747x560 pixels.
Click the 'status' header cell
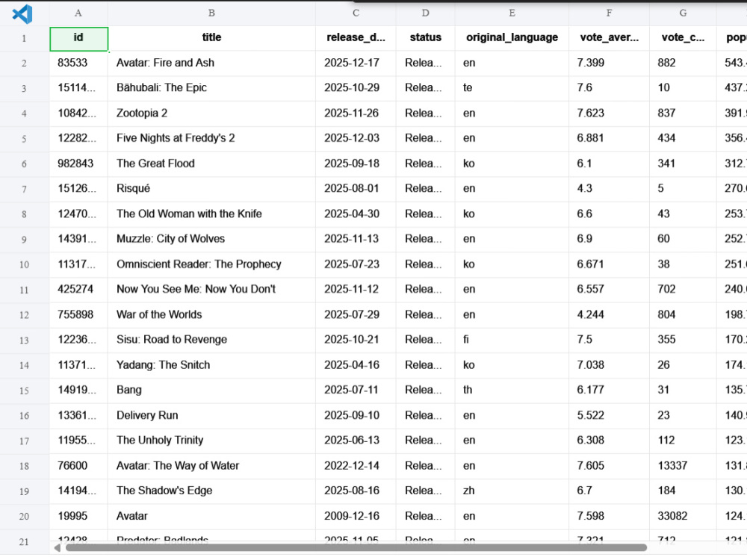[x=426, y=38]
